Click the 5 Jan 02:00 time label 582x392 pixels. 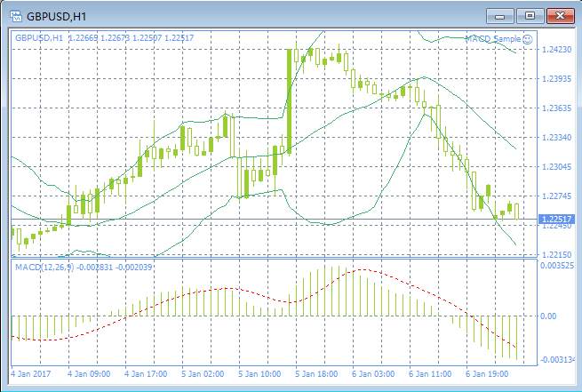pos(203,373)
